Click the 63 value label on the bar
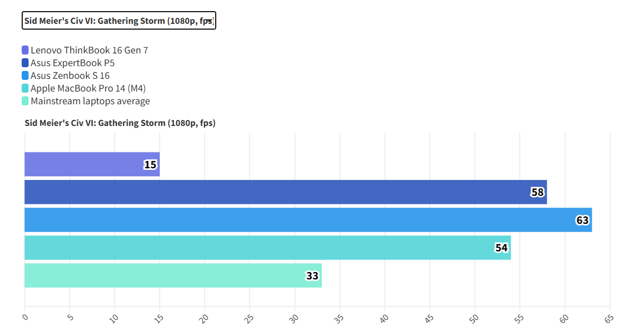Image resolution: width=644 pixels, height=335 pixels. 582,220
